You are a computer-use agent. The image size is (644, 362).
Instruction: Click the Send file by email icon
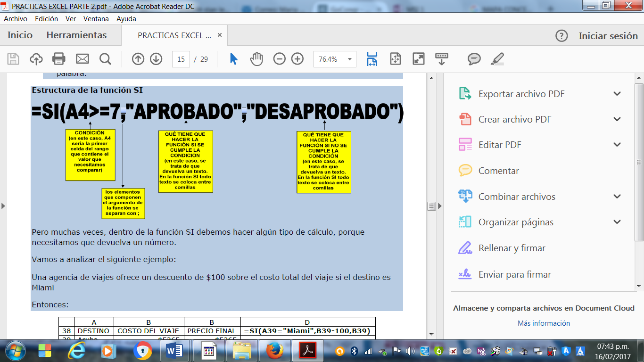[83, 59]
